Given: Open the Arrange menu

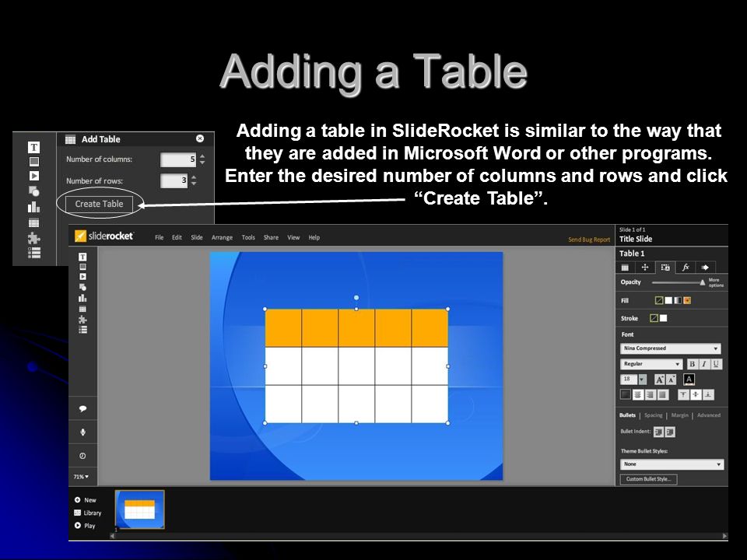Looking at the screenshot, I should 222,238.
